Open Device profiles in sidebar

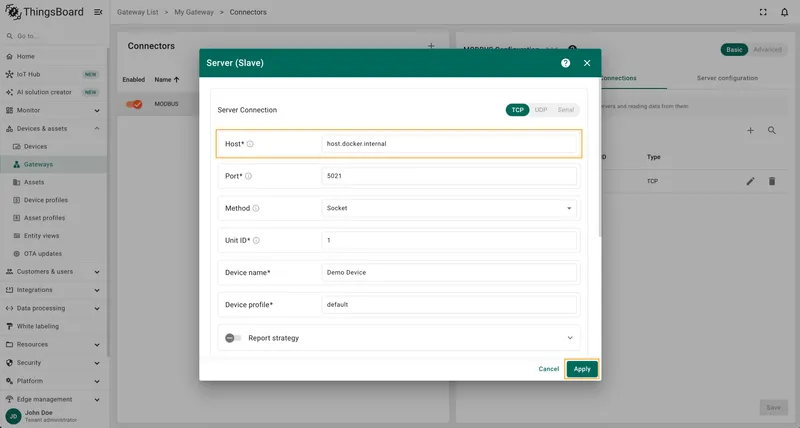tap(54, 200)
